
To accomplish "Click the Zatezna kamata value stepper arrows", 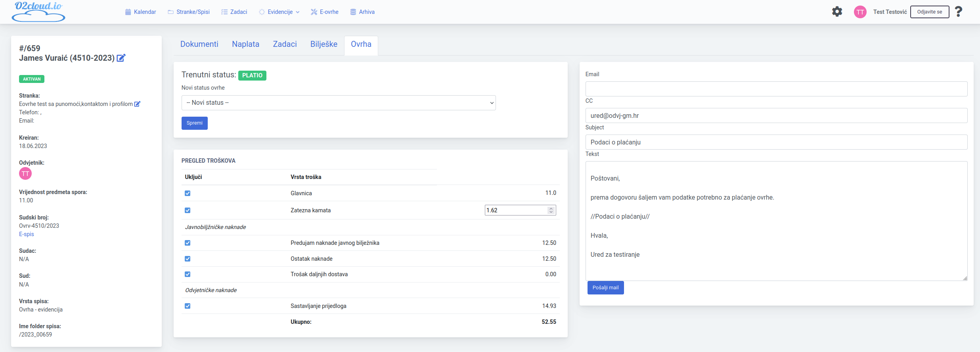I will coord(551,210).
